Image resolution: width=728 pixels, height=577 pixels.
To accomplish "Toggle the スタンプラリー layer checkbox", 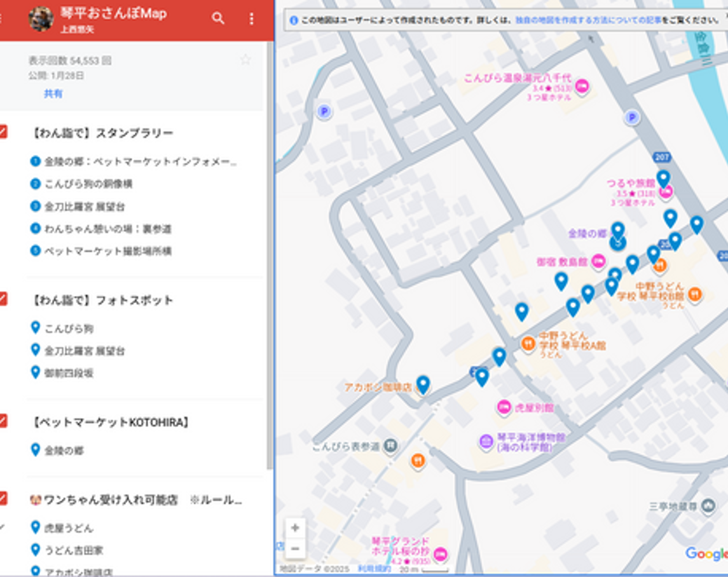I will coord(3,132).
